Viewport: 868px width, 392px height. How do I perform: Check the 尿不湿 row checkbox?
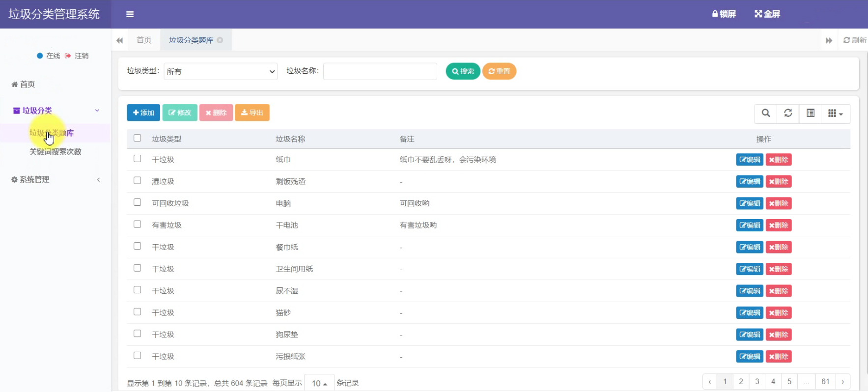pyautogui.click(x=138, y=290)
